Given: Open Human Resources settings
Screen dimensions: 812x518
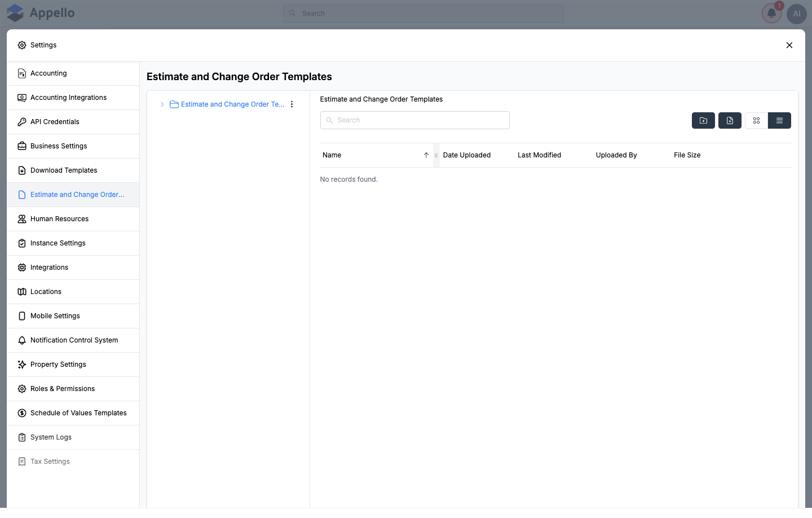Looking at the screenshot, I should [73, 219].
